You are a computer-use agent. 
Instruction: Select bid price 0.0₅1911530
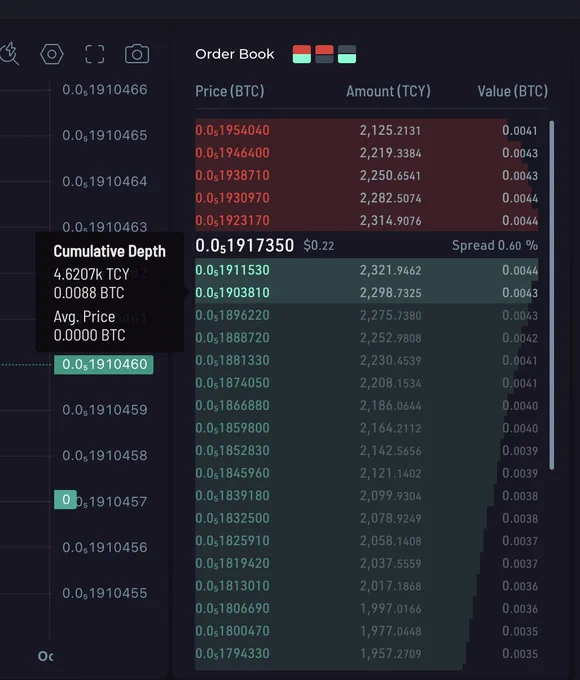233,270
